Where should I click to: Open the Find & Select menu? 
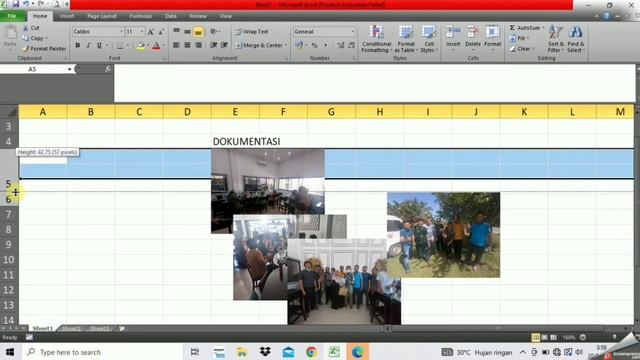576,39
